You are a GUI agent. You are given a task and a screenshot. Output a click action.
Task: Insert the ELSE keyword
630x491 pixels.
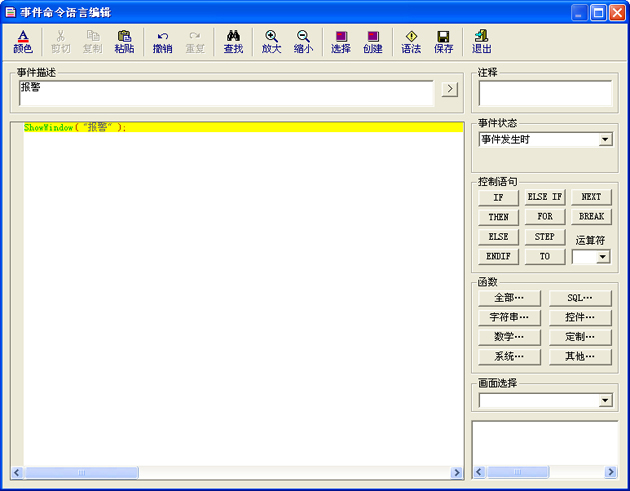[x=498, y=237]
